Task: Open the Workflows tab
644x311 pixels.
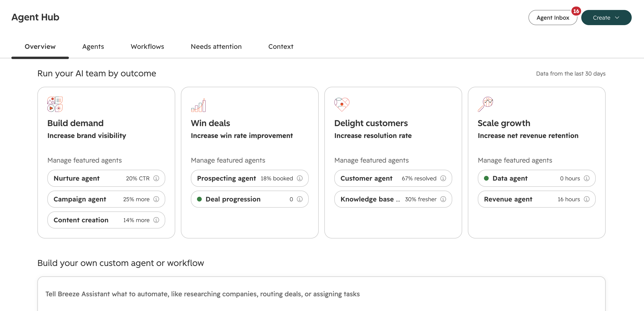Action: coord(147,46)
